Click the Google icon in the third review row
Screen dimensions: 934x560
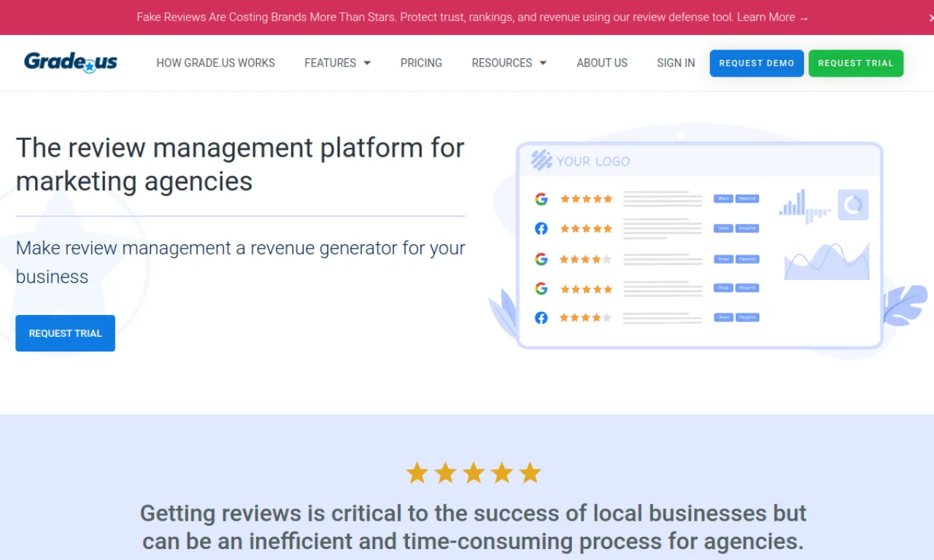point(541,259)
